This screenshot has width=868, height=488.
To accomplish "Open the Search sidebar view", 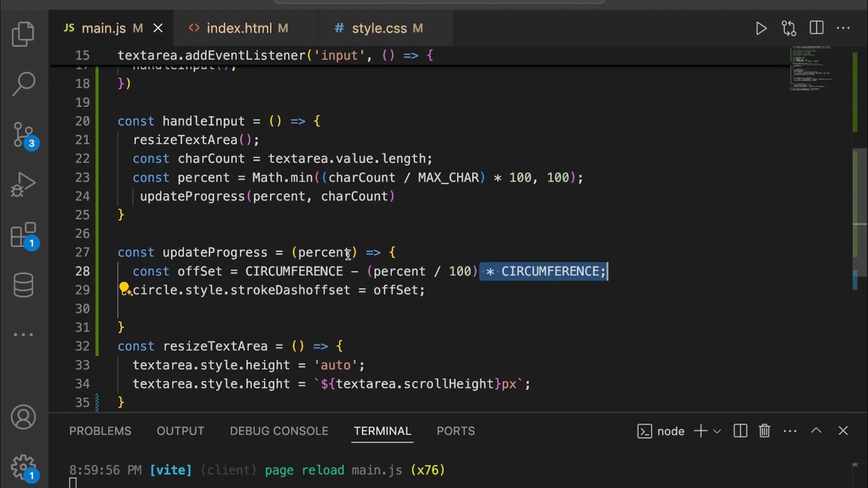I will [x=23, y=84].
